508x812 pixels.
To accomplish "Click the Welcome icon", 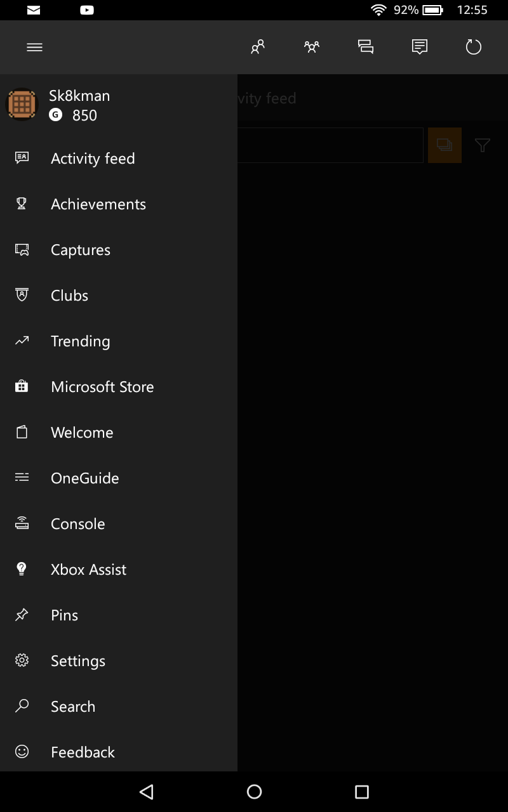I will coord(22,433).
